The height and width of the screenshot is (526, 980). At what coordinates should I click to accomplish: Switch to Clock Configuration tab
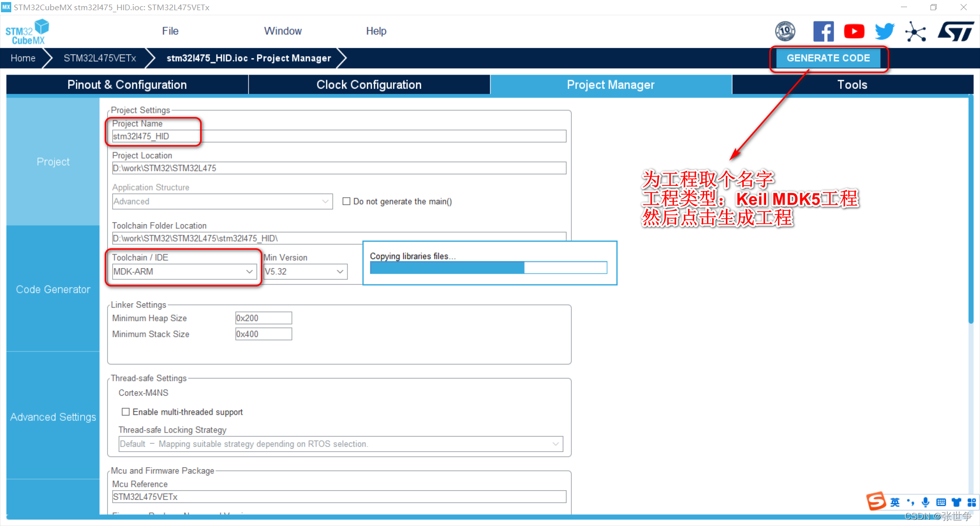pos(369,85)
